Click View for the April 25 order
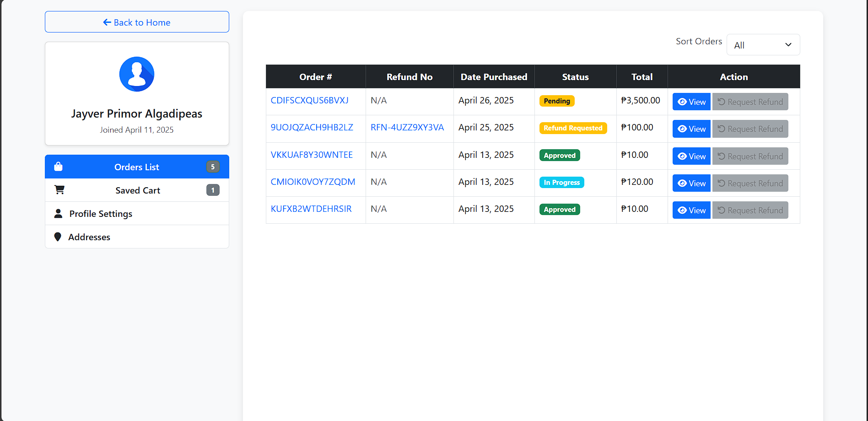Viewport: 868px width, 421px height. pyautogui.click(x=691, y=129)
